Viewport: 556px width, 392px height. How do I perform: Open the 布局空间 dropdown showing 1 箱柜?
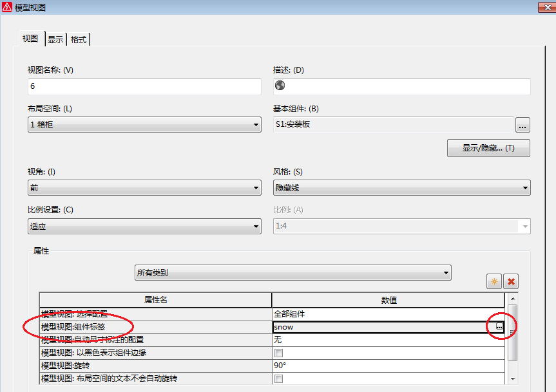(x=256, y=124)
